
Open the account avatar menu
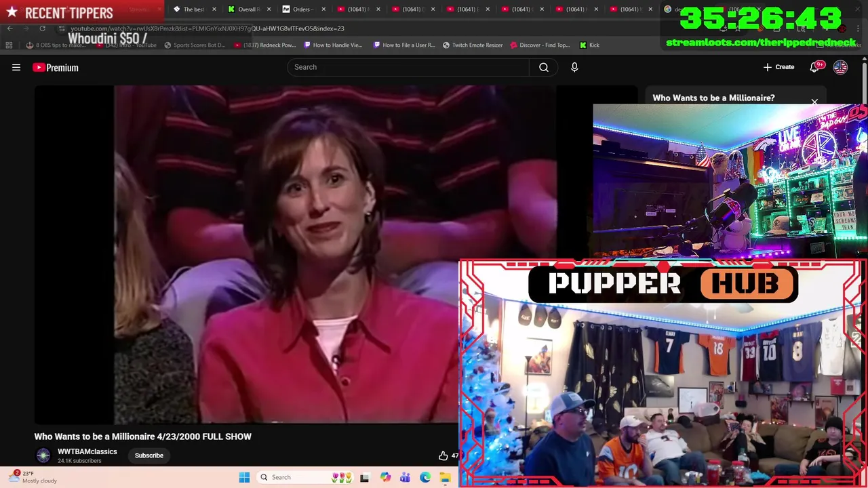coord(840,67)
